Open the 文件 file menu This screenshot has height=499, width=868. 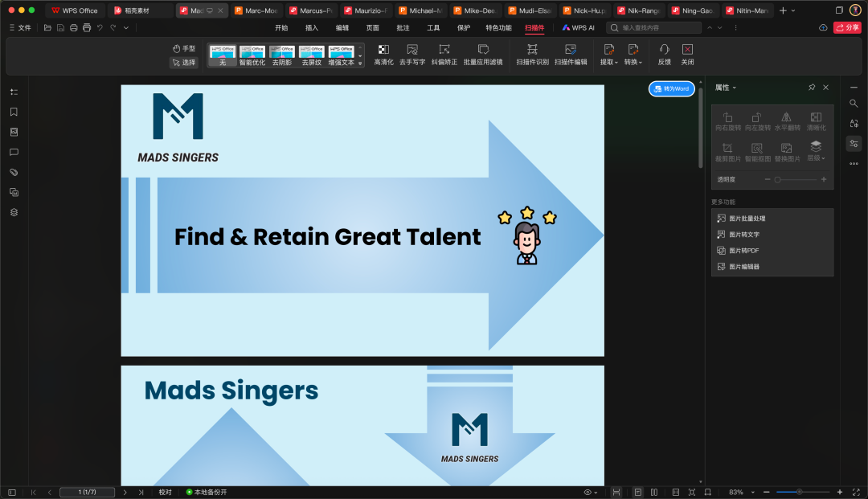[x=20, y=27]
